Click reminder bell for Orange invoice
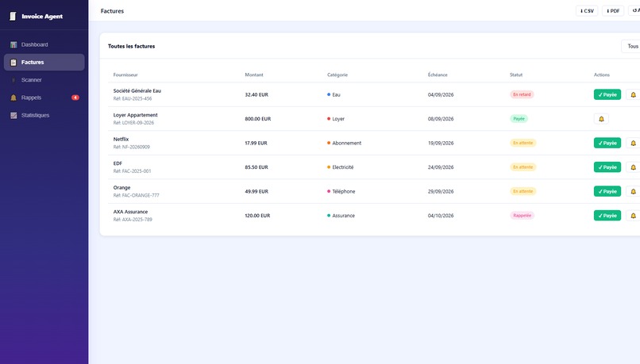This screenshot has width=640, height=364. (633, 191)
